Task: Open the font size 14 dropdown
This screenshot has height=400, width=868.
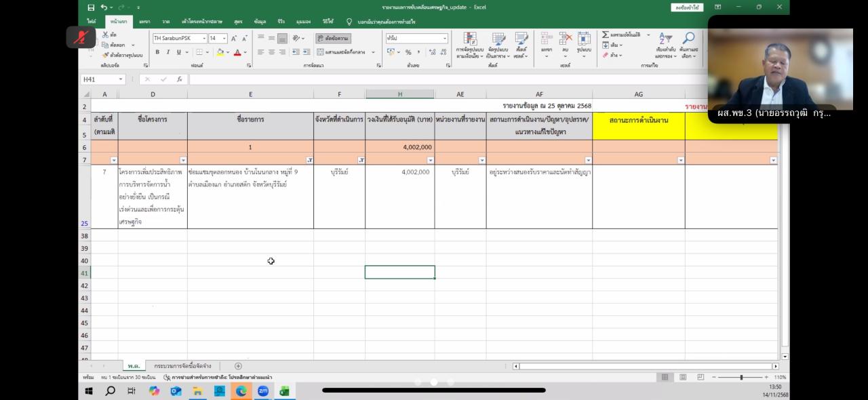Action: (224, 39)
